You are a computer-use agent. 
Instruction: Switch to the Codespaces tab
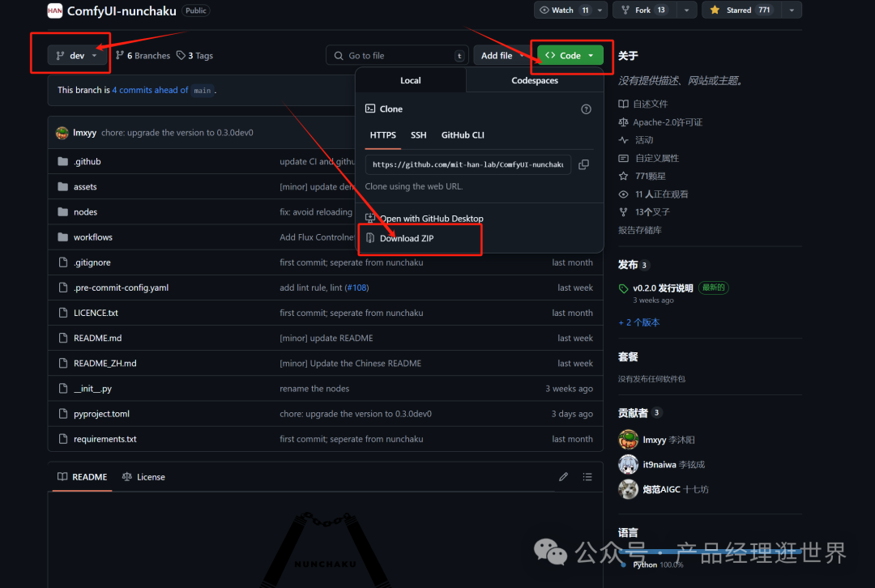coord(535,80)
